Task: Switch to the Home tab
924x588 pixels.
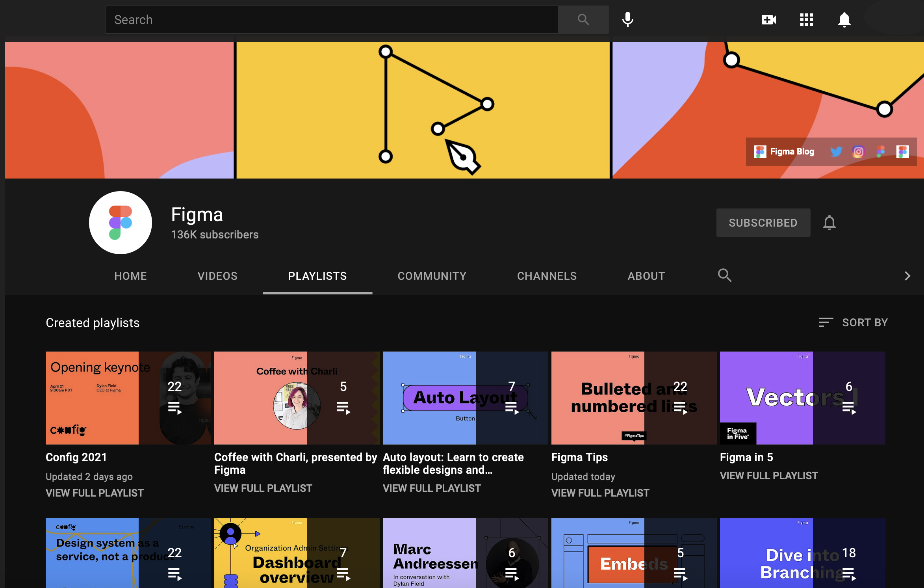Action: click(130, 276)
